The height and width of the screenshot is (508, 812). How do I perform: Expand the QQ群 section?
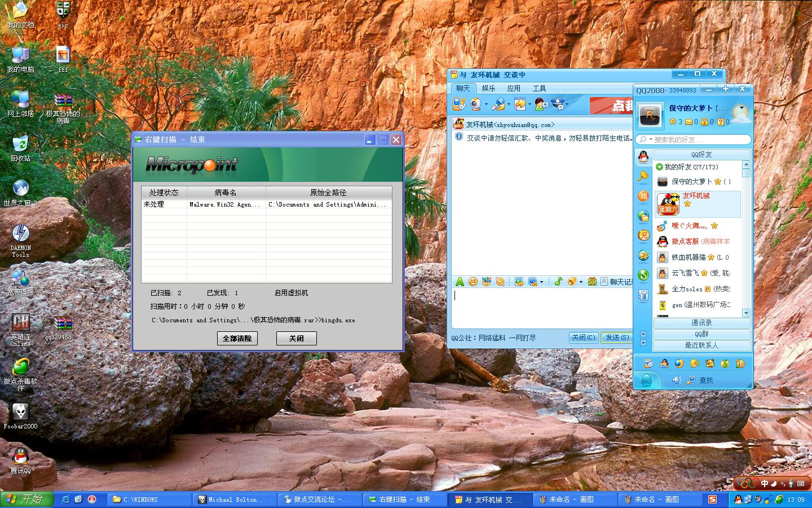701,334
